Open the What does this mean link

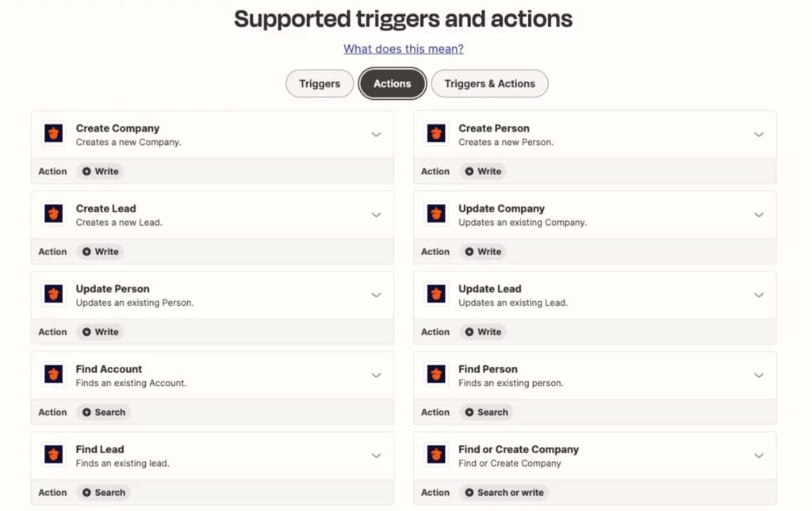click(x=404, y=48)
